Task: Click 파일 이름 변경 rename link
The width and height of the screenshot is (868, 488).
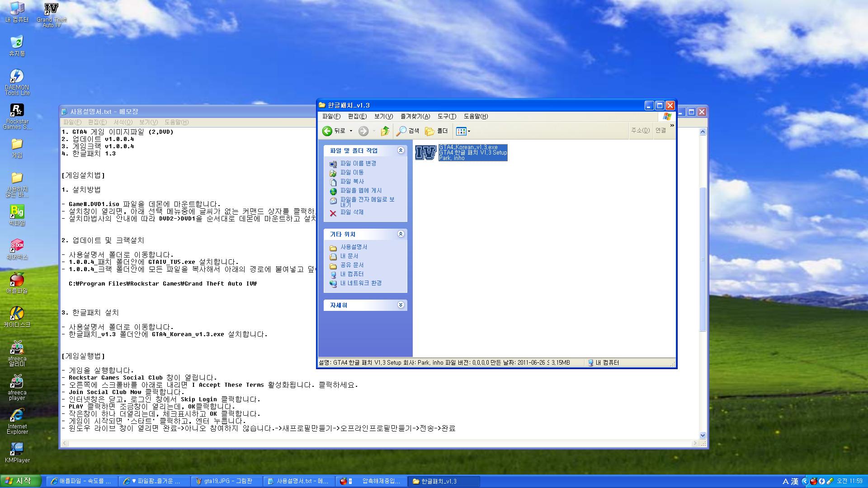Action: [358, 163]
